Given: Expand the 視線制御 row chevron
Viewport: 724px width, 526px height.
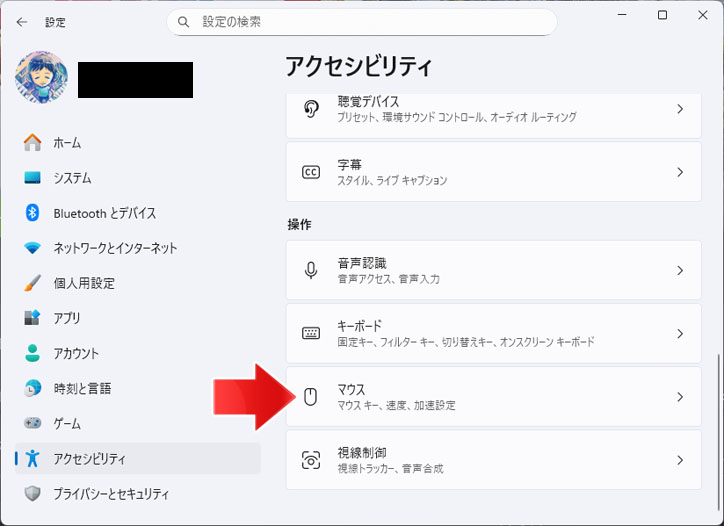Looking at the screenshot, I should pos(680,460).
